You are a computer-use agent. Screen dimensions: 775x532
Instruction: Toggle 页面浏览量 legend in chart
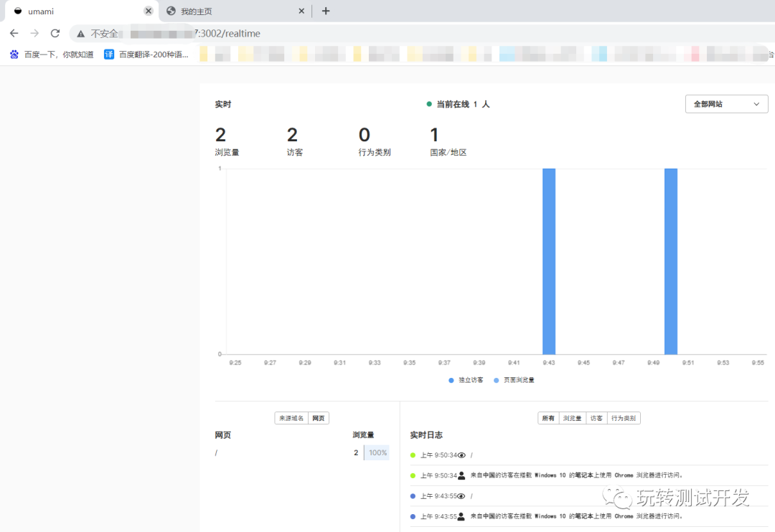[x=514, y=380]
